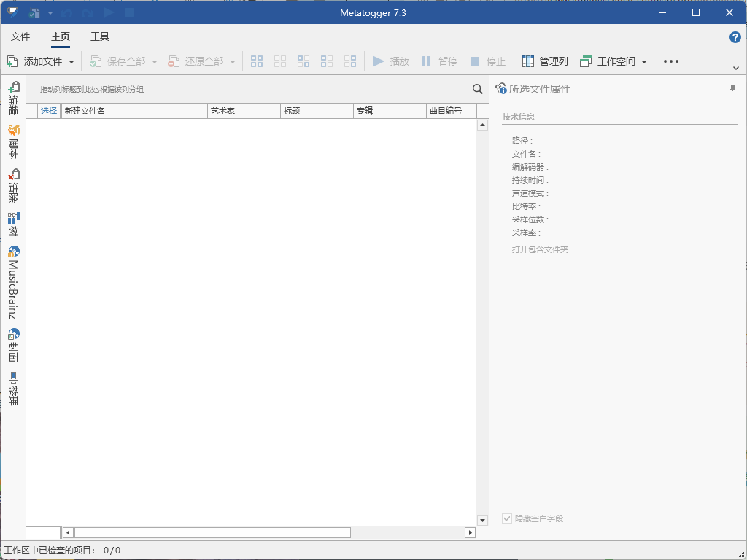
Task: Open the 编辑 (Edit) sidebar panel
Action: (13, 96)
